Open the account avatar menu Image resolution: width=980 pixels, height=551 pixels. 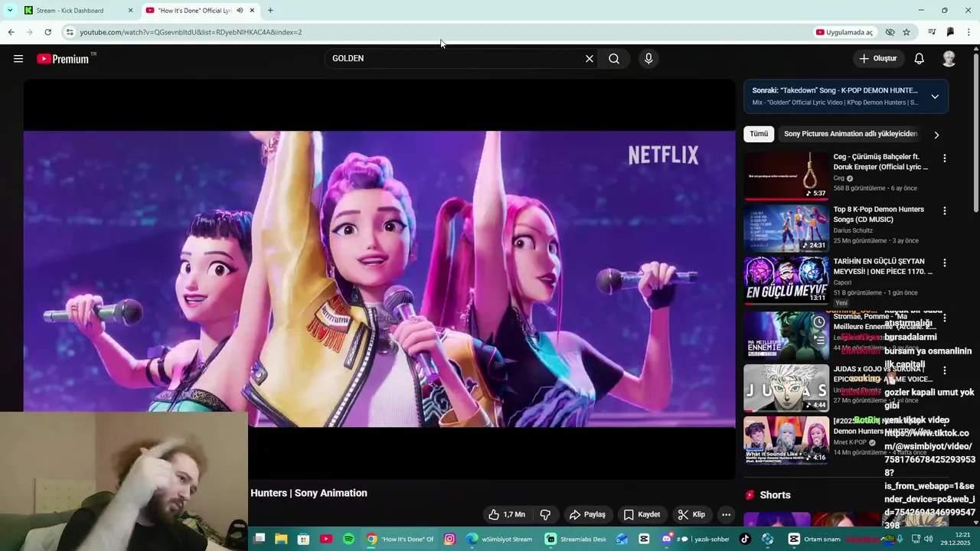click(949, 59)
